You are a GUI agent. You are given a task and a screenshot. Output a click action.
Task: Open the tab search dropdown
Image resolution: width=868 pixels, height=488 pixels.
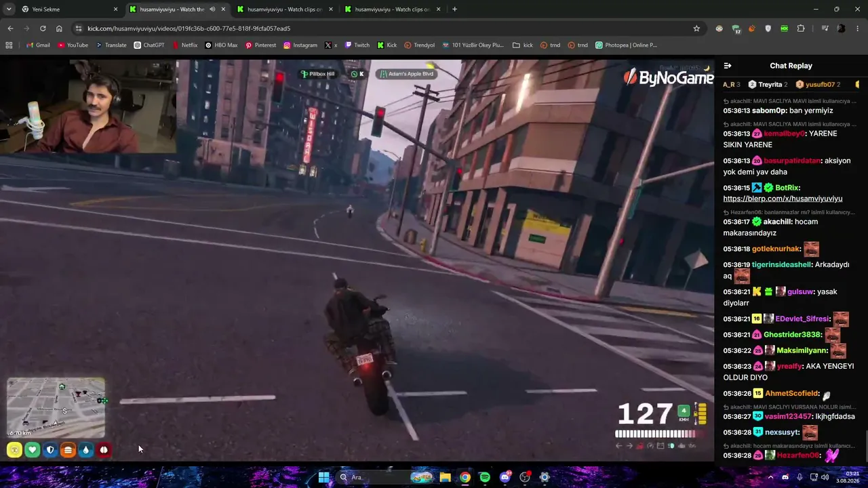9,9
